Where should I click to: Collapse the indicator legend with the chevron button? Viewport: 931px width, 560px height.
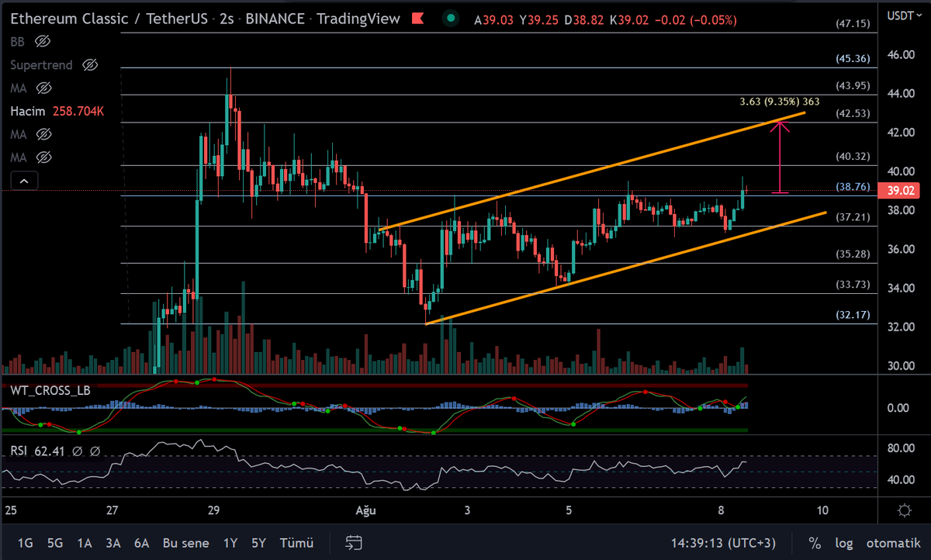24,181
